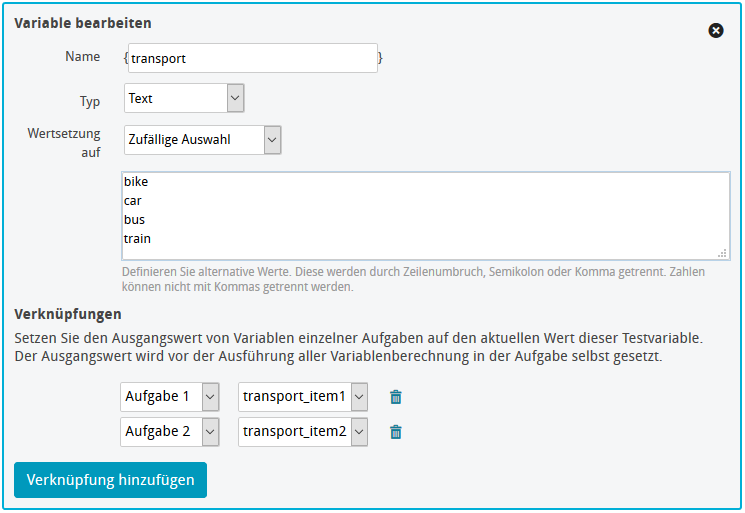Close the Variable bearbeiten dialog

coord(716,31)
